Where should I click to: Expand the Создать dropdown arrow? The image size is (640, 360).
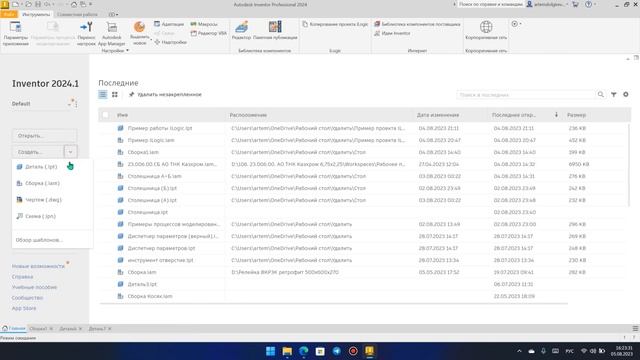tap(70, 152)
